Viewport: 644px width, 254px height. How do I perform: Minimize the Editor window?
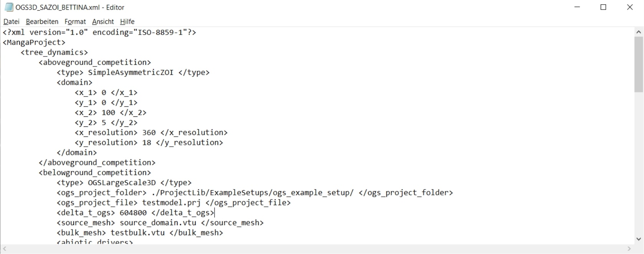pos(577,7)
